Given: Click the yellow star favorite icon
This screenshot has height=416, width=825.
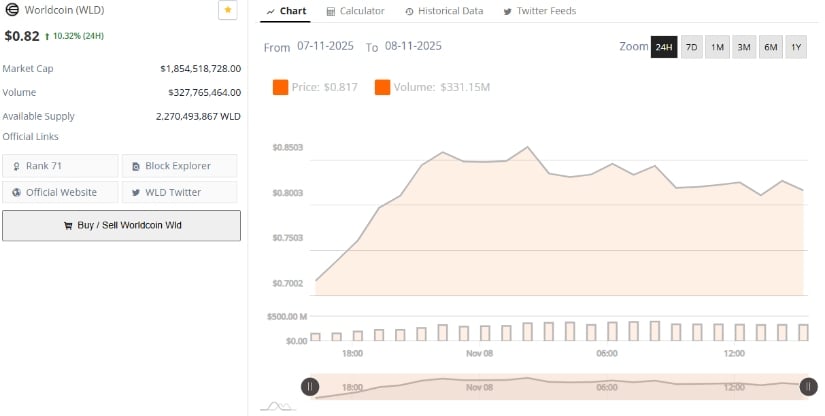Looking at the screenshot, I should click(x=228, y=10).
